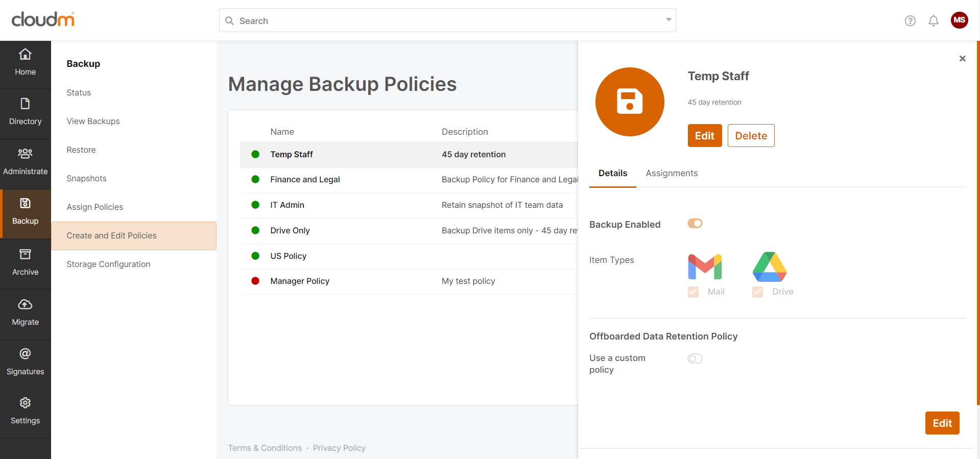Check the Mail item type checkbox
The height and width of the screenshot is (459, 980).
[693, 292]
